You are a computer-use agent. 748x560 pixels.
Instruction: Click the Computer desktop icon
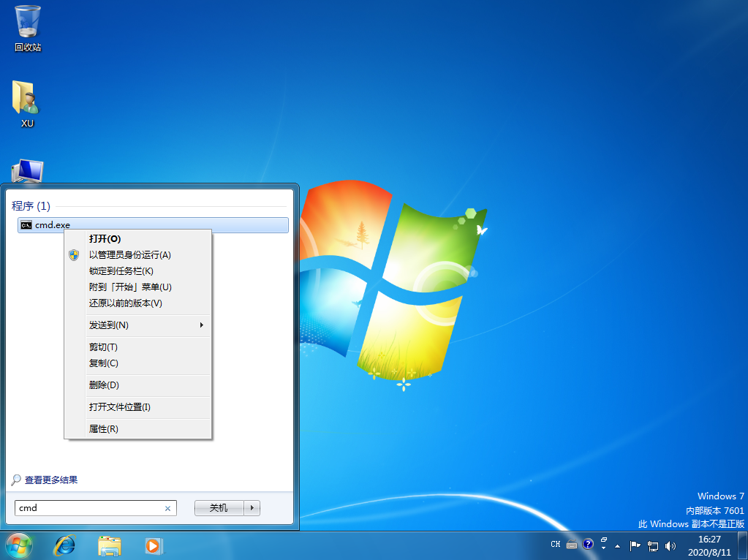point(27,171)
